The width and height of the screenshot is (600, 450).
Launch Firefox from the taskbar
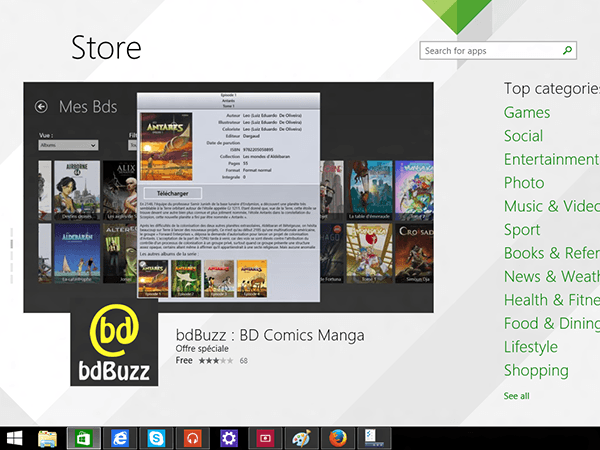[x=338, y=439]
